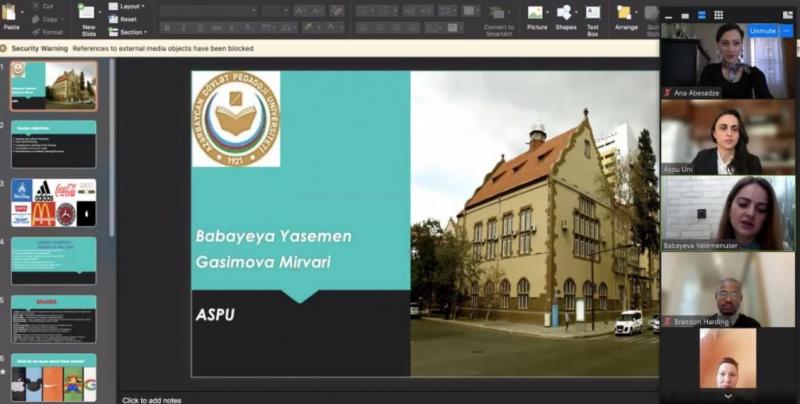
Task: Click the Unmute button on video tile
Action: (x=763, y=31)
